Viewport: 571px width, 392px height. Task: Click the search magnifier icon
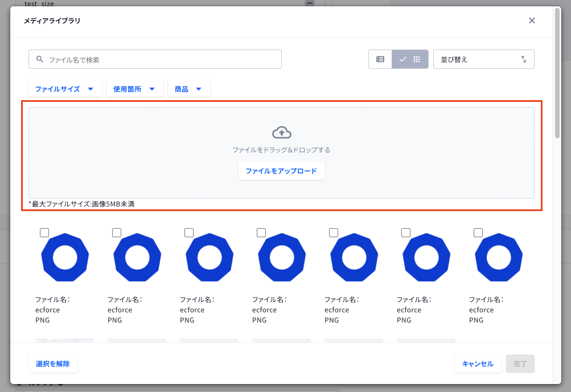[40, 59]
